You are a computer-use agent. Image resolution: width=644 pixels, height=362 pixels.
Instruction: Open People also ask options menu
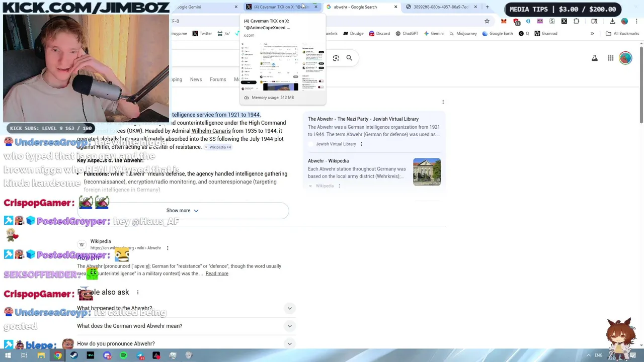(x=137, y=292)
